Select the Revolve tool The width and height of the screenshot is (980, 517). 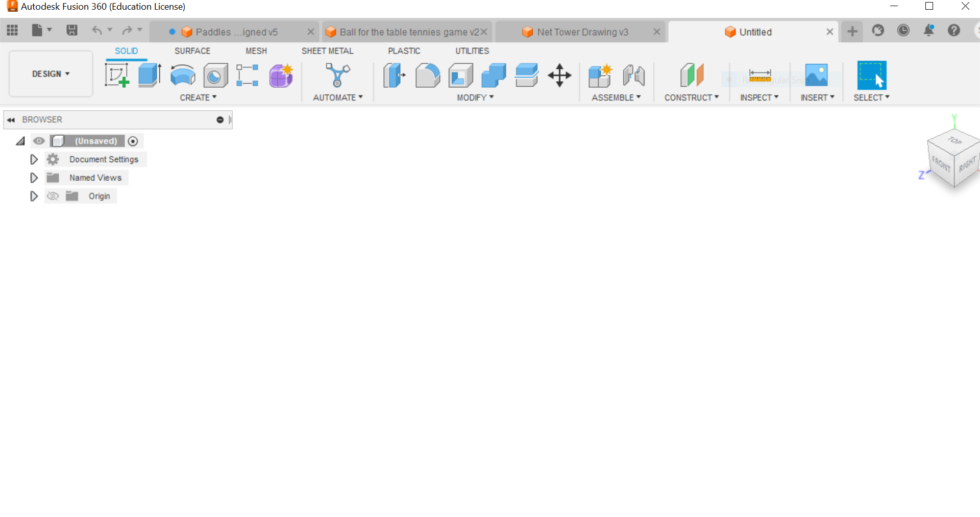(183, 75)
